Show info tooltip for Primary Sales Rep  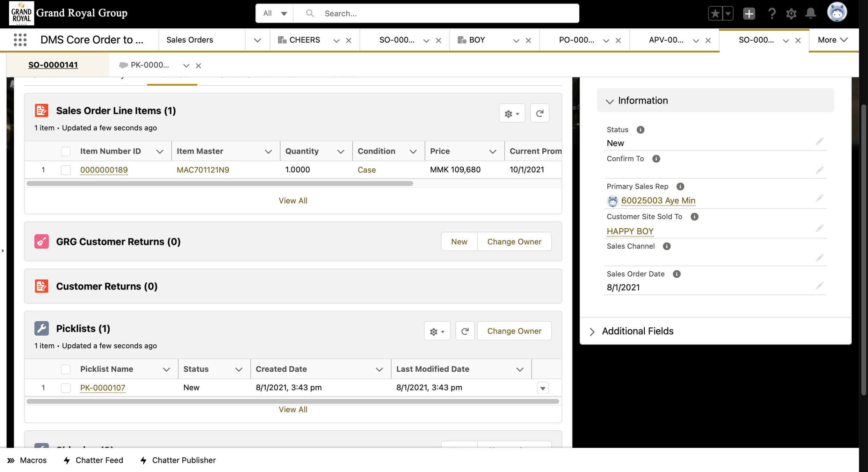coord(680,186)
